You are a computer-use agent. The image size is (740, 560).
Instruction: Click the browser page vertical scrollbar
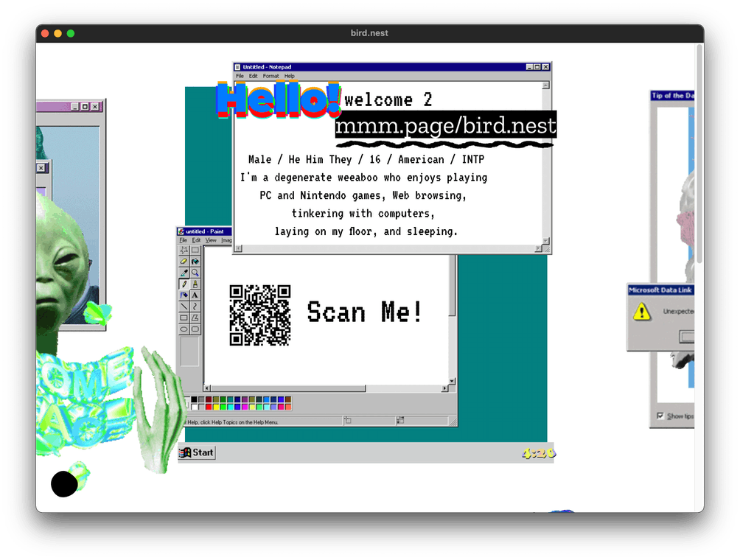point(699,154)
